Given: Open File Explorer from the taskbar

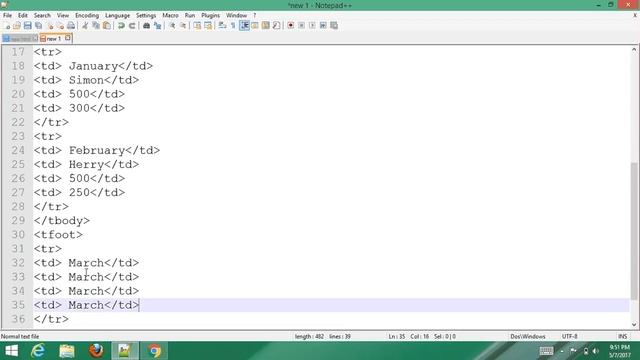Looking at the screenshot, I should pyautogui.click(x=67, y=351).
